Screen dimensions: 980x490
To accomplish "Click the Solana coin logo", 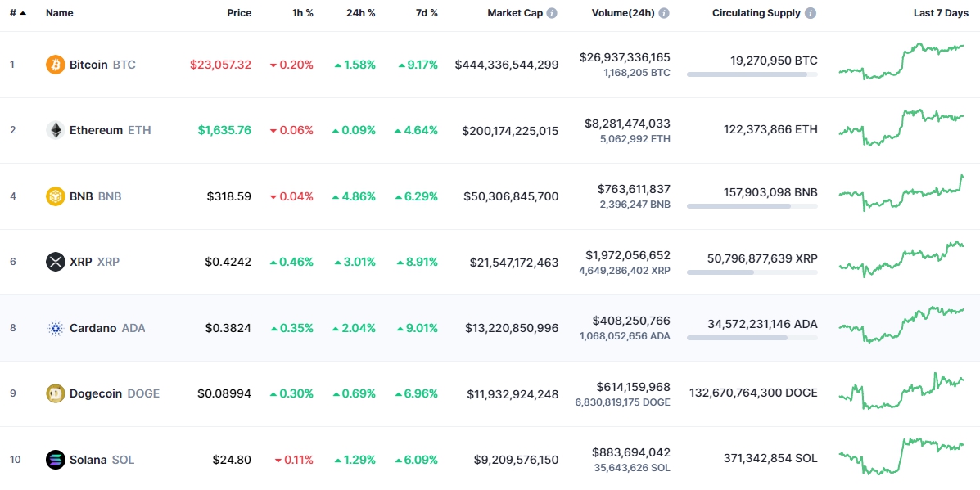I will [x=56, y=460].
